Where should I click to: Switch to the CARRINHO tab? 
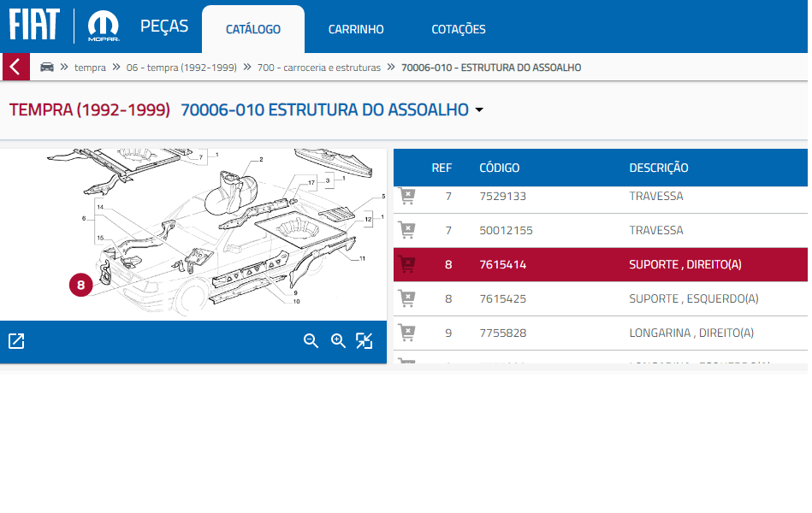(356, 29)
